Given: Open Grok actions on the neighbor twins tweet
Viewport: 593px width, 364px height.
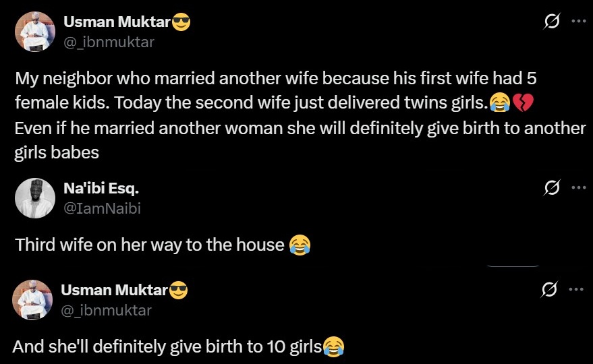Looking at the screenshot, I should pyautogui.click(x=551, y=22).
